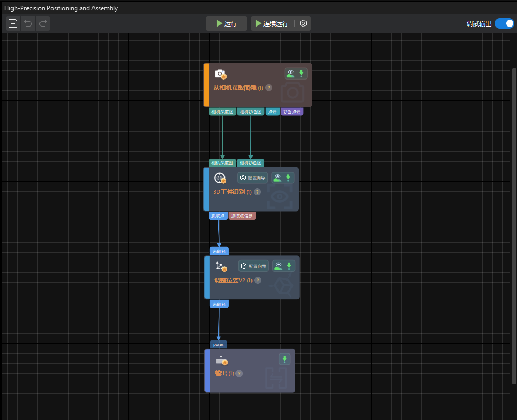Click the help icon on 从相机获取图像 step
Screen dimensions: 517x420
point(269,88)
